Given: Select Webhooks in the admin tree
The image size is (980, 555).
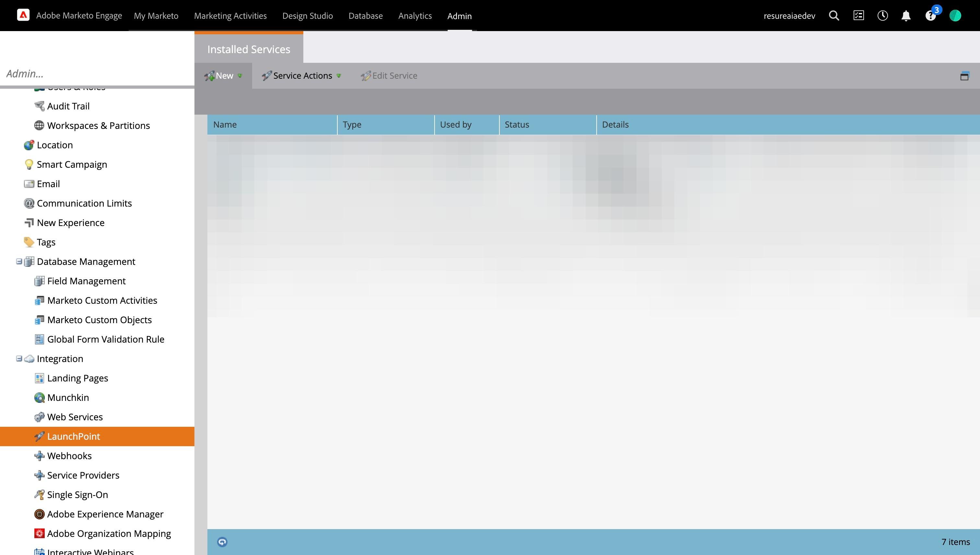Looking at the screenshot, I should tap(69, 456).
